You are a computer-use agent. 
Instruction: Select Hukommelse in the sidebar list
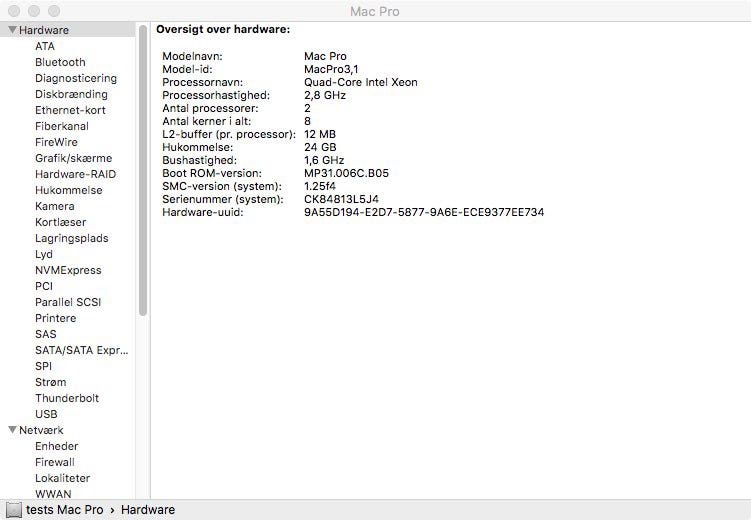coord(68,191)
